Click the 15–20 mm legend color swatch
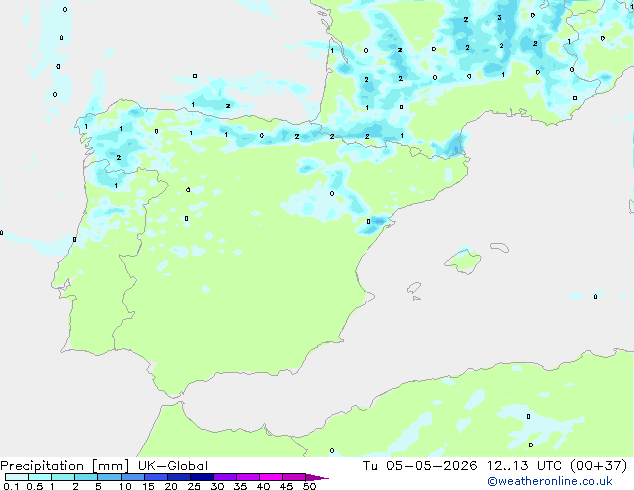Screen dimensions: 634x490 156,477
